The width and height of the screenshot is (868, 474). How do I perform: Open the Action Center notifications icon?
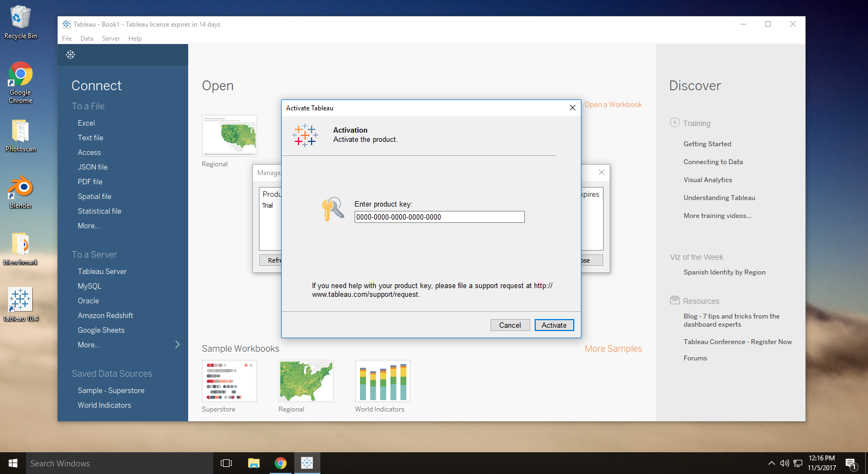(x=851, y=464)
